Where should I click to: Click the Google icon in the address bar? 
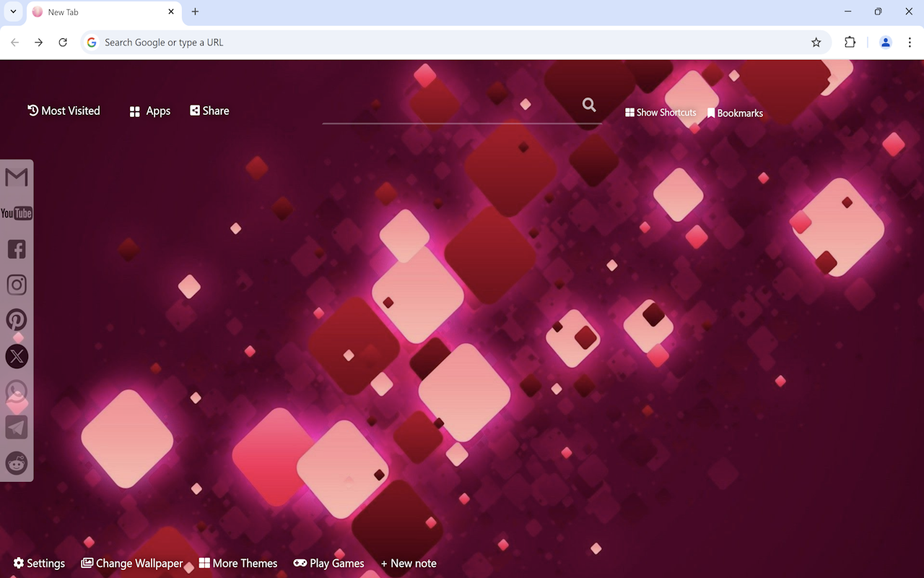92,43
